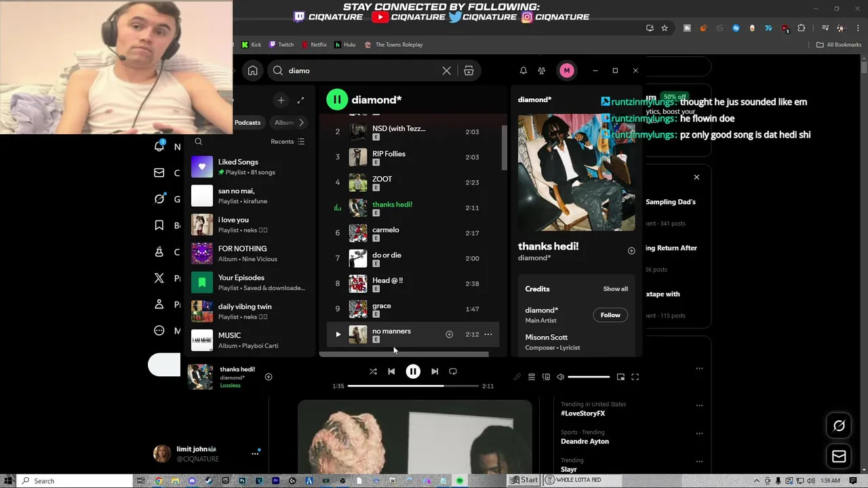Toggle the Queue view icon
The image size is (868, 488).
[x=532, y=377]
